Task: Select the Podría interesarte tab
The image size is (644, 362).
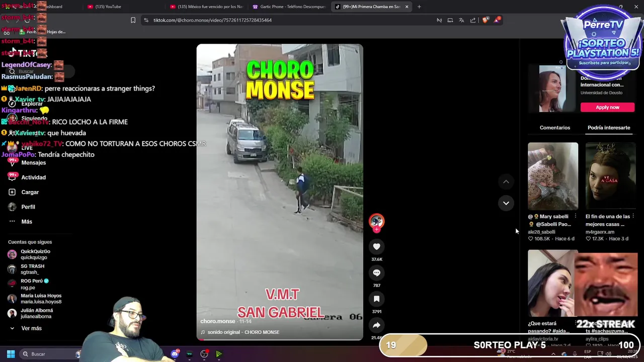Action: click(609, 128)
